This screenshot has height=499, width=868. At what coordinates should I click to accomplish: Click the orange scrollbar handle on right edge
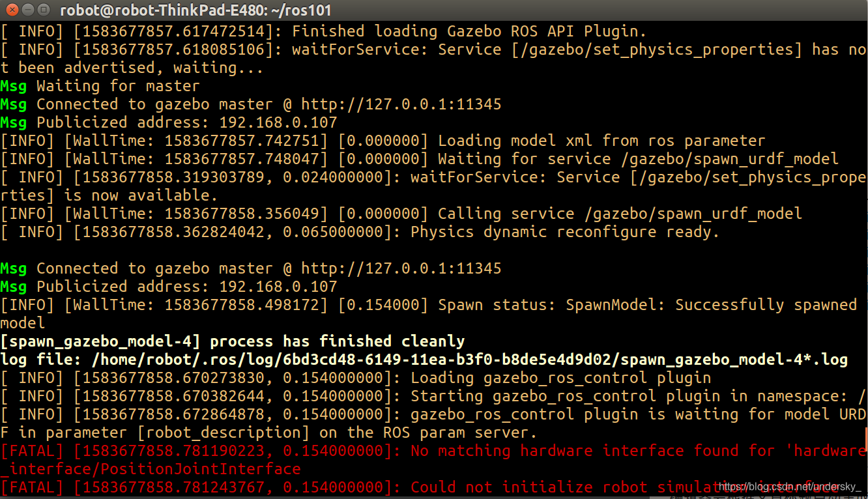(x=866, y=439)
